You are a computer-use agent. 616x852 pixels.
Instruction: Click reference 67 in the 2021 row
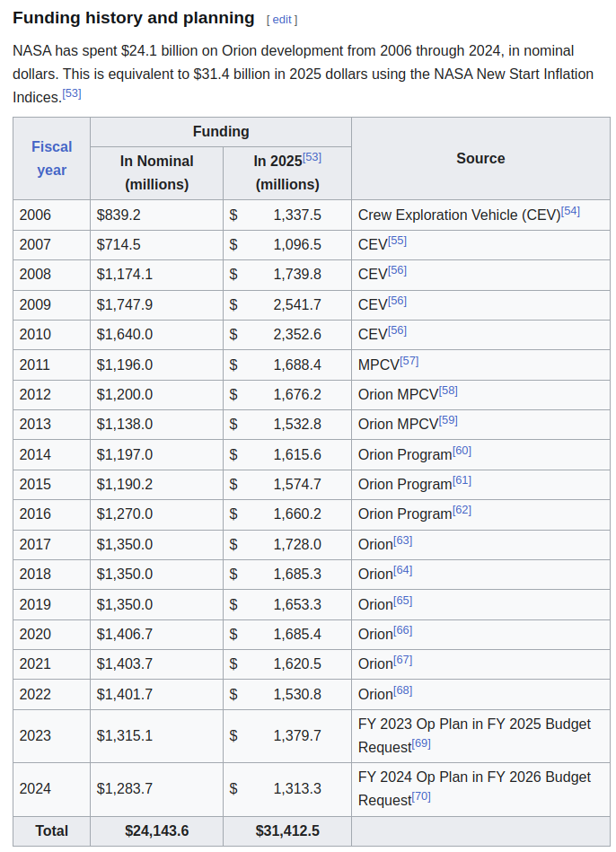pos(403,660)
